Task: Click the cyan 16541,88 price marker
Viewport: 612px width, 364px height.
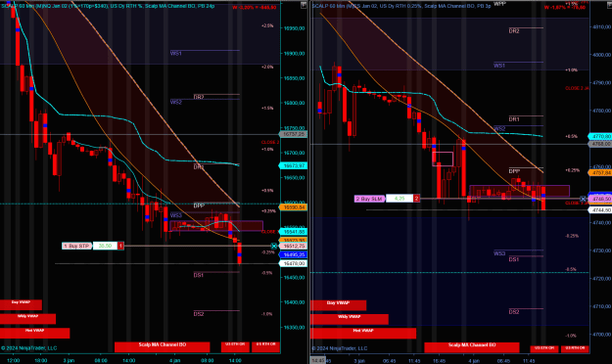Action: tap(294, 232)
